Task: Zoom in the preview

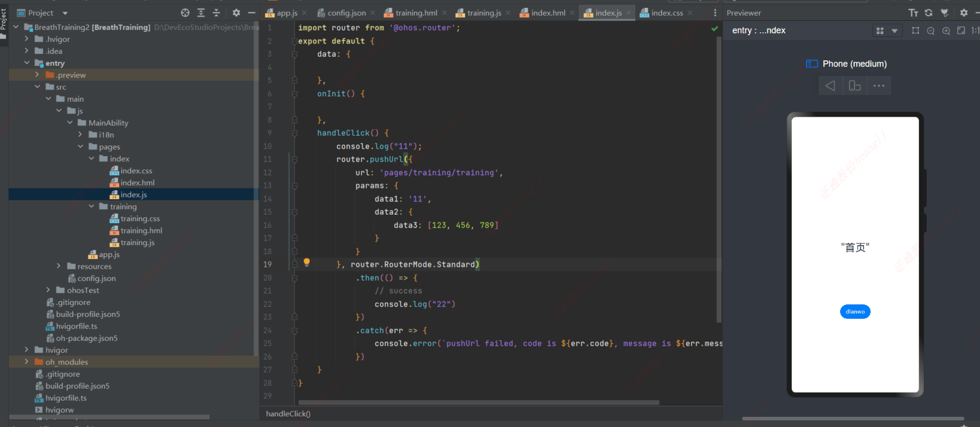Action: (946, 30)
